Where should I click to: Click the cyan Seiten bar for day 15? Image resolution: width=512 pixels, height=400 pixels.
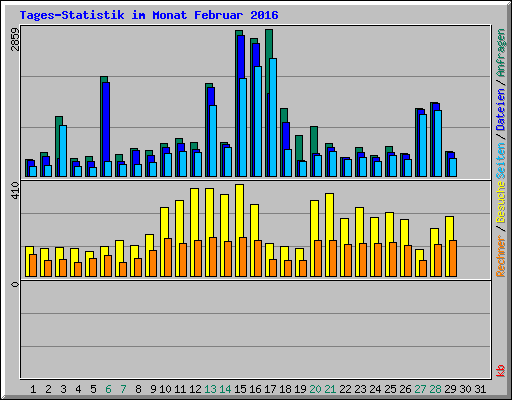[x=243, y=127]
